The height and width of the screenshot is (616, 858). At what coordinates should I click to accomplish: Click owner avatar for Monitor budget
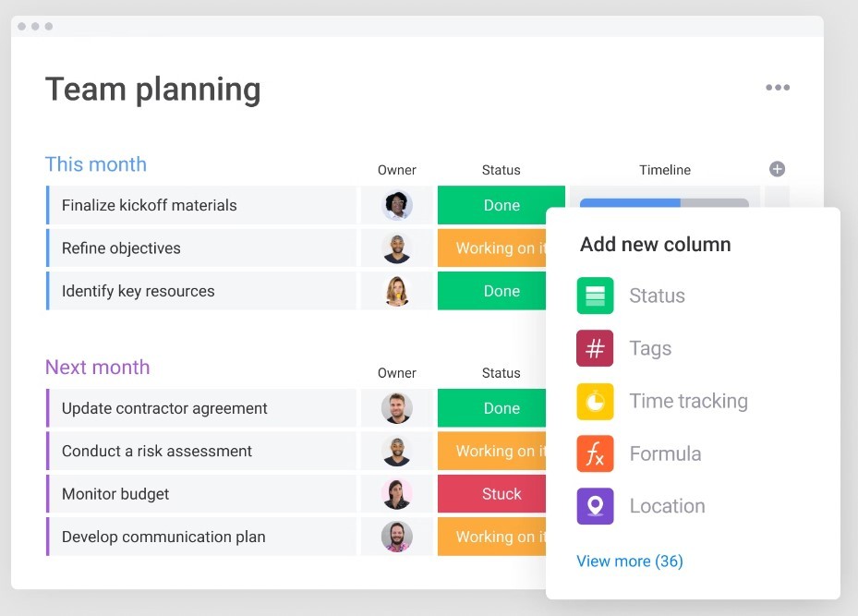point(397,494)
